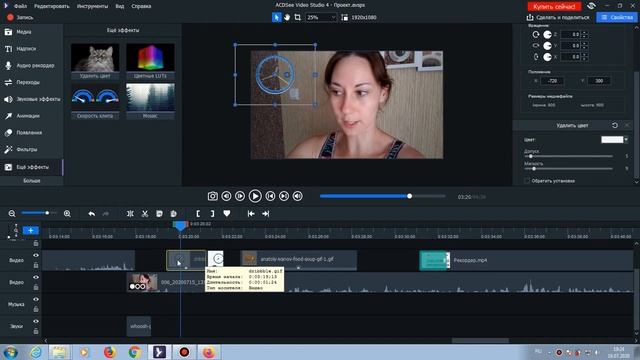Toggle visibility of second Видео track
This screenshot has width=640, height=360.
pyautogui.click(x=36, y=278)
